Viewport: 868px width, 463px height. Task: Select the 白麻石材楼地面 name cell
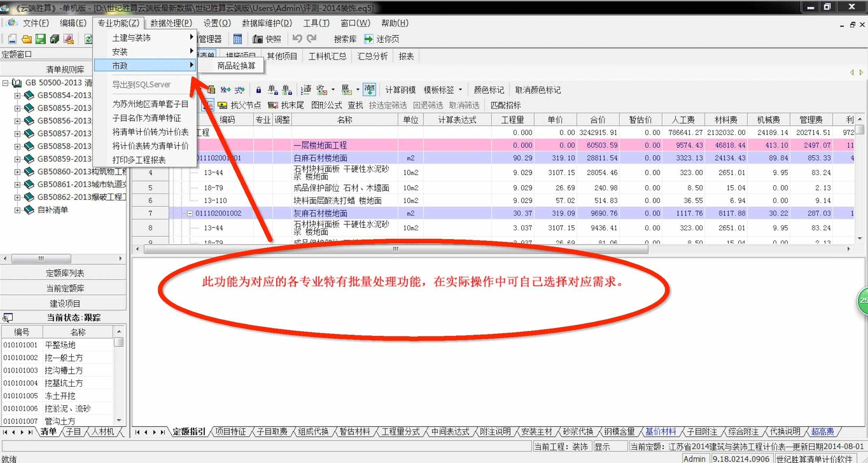pyautogui.click(x=345, y=158)
